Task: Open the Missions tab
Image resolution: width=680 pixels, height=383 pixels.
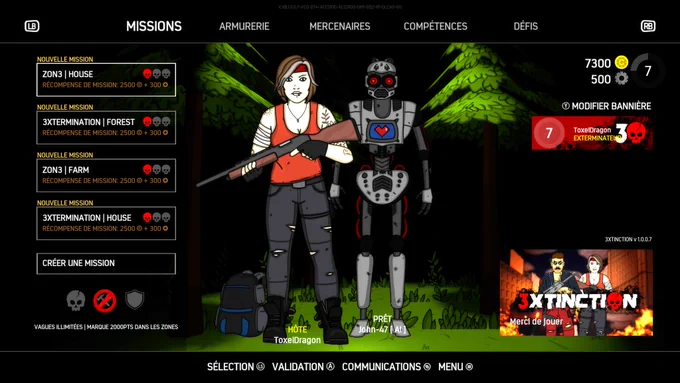Action: [x=154, y=26]
